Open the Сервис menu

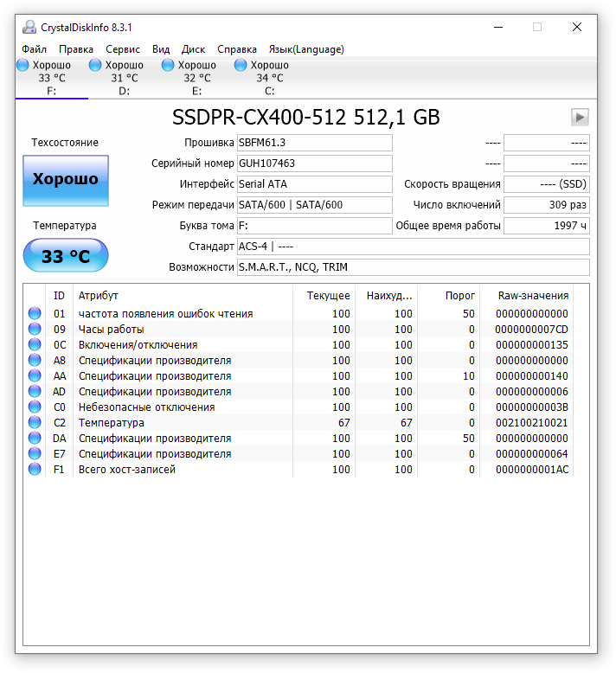(x=123, y=49)
